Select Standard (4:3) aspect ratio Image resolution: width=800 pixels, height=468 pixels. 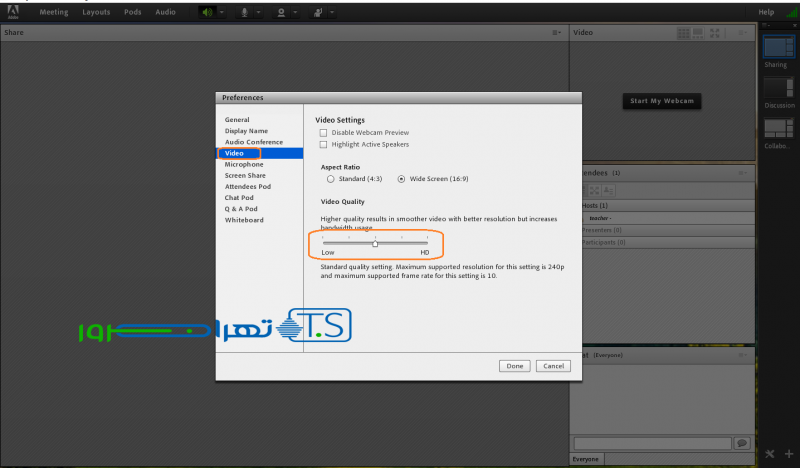point(330,180)
